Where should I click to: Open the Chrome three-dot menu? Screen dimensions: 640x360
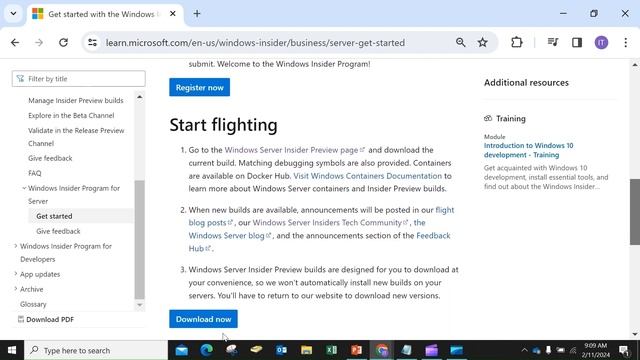(625, 42)
